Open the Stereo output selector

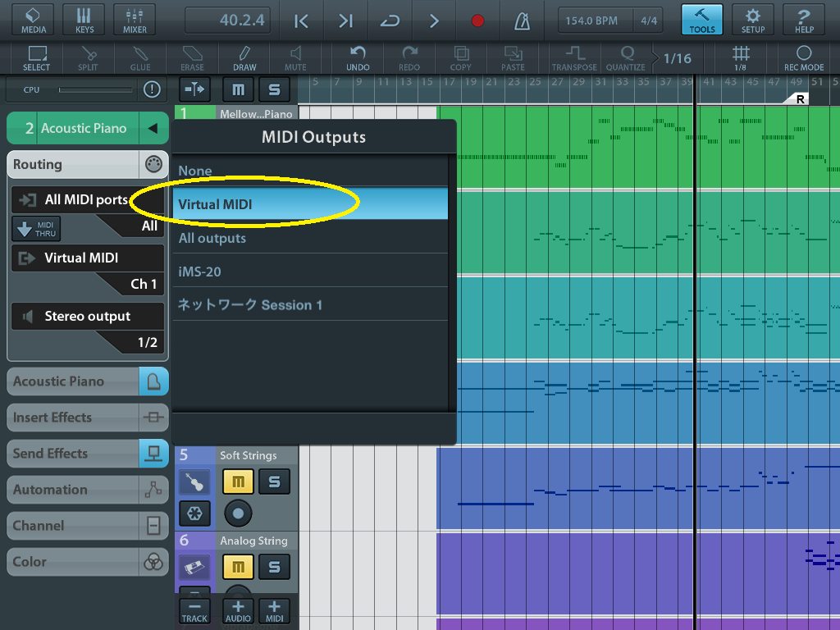88,316
